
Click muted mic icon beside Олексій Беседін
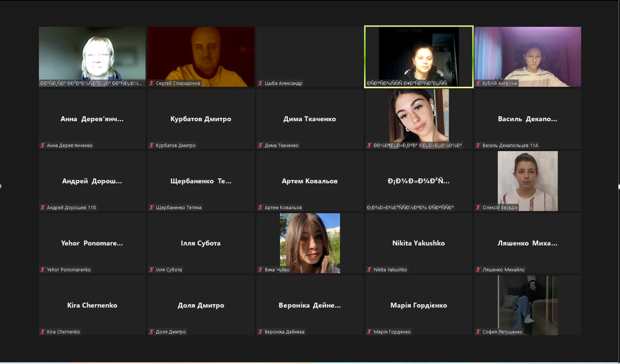point(478,207)
